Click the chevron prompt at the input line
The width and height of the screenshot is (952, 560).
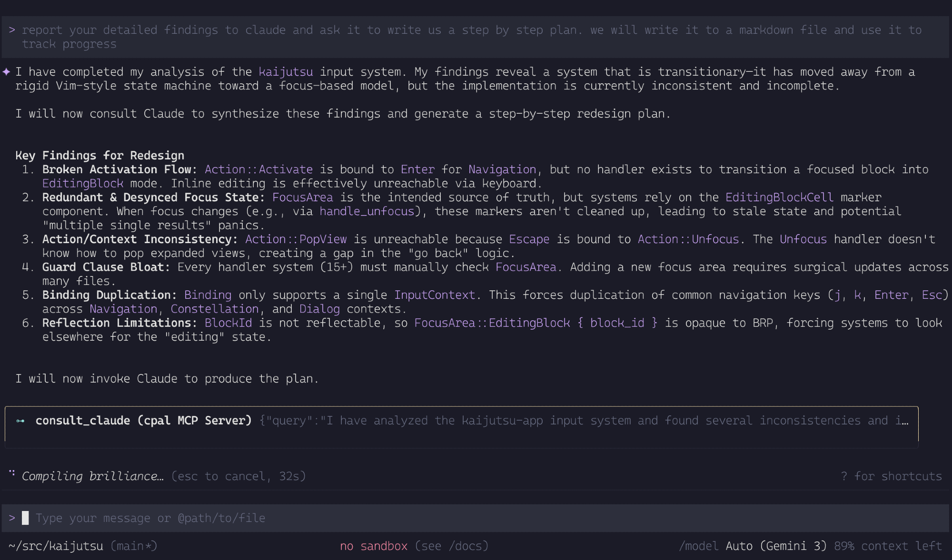click(12, 518)
